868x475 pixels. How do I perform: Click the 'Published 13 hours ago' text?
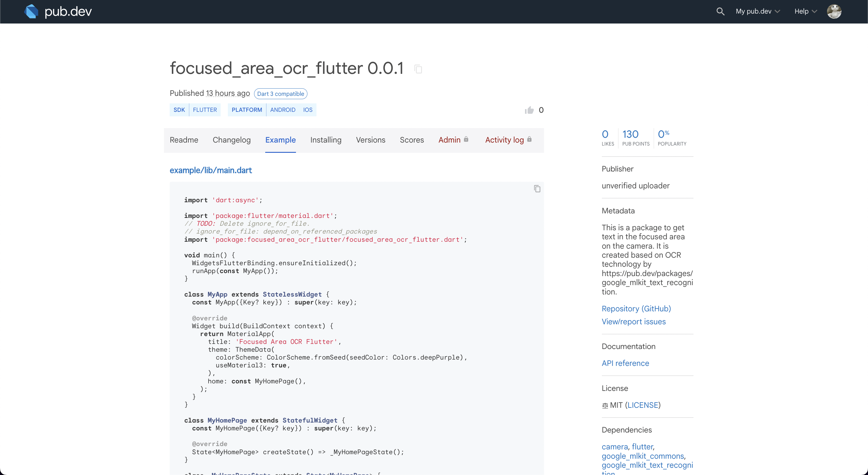(209, 93)
